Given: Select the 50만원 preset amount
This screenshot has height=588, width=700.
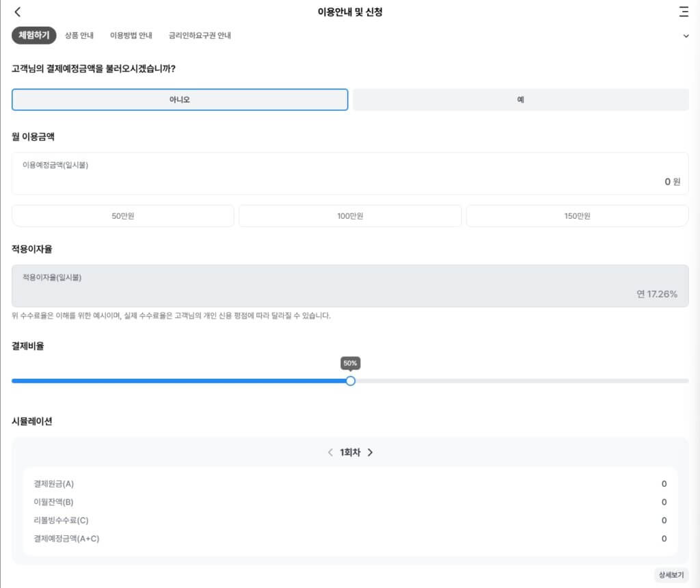Looking at the screenshot, I should click(123, 216).
